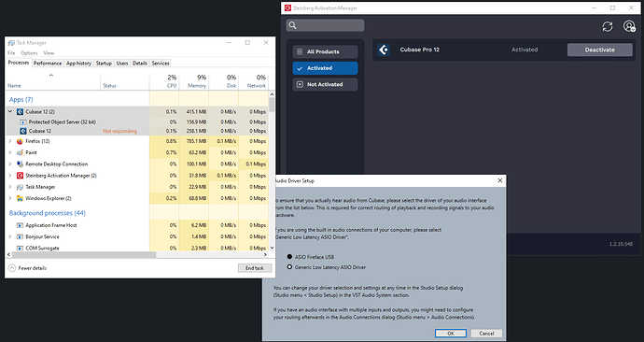Click the Cubase Pro 12 product icon
Screen dimensions: 644x342
point(384,50)
